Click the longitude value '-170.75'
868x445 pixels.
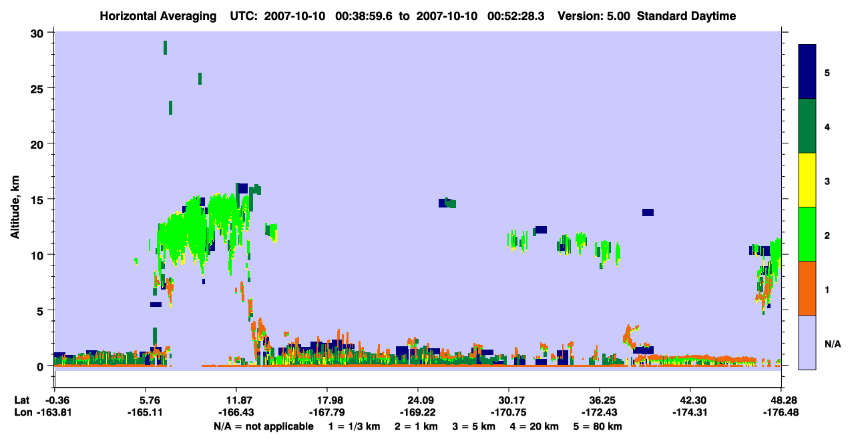(x=509, y=413)
